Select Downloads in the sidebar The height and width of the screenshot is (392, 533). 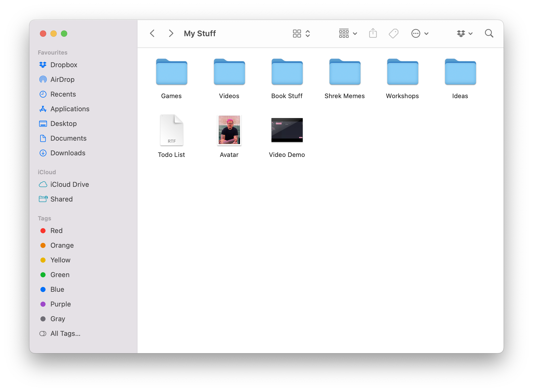coord(68,153)
